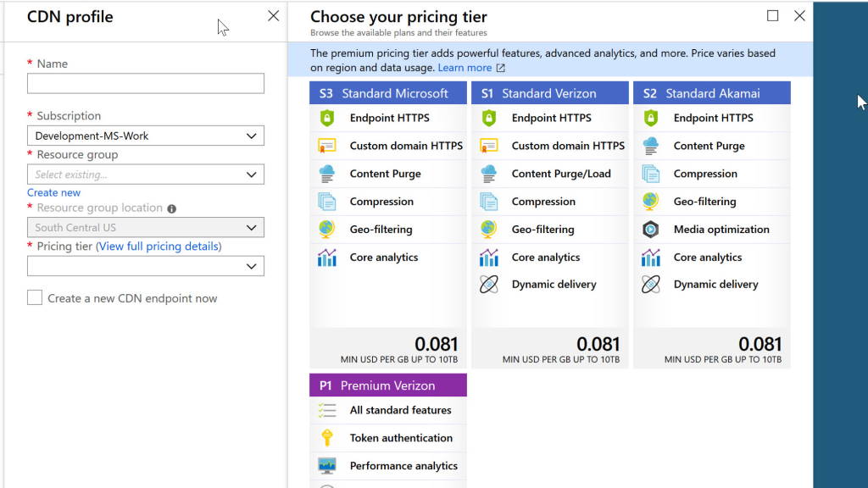Click the Compression icon under Standard Verizon
868x488 pixels.
pos(489,202)
